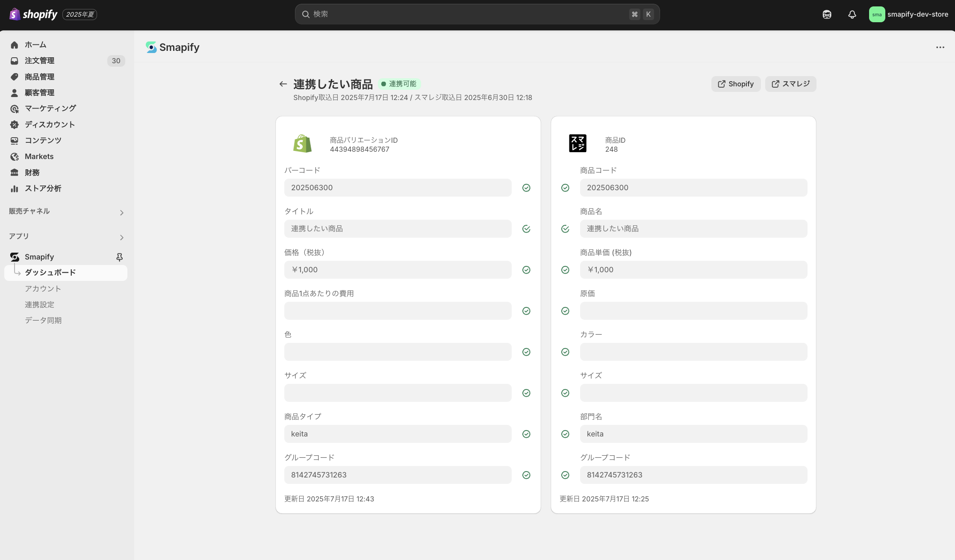Open ディスカウント in the sidebar
The height and width of the screenshot is (560, 955).
pyautogui.click(x=67, y=124)
